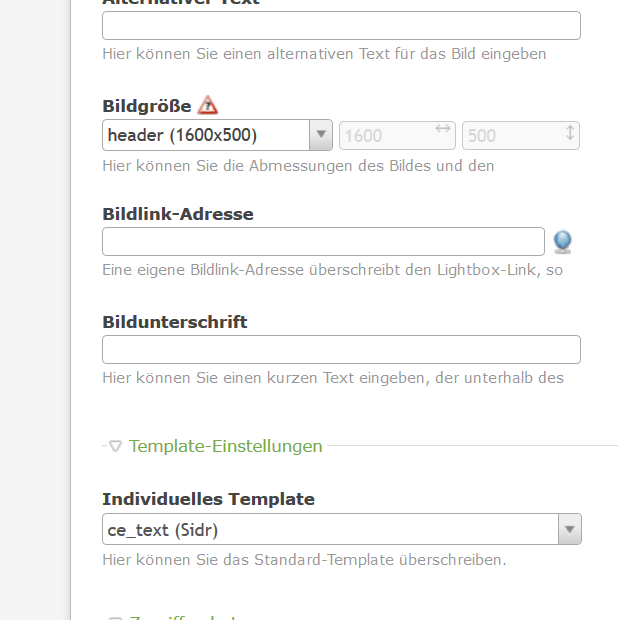The image size is (618, 620).
Task: Focus the Alternativer Text input field
Action: click(341, 26)
